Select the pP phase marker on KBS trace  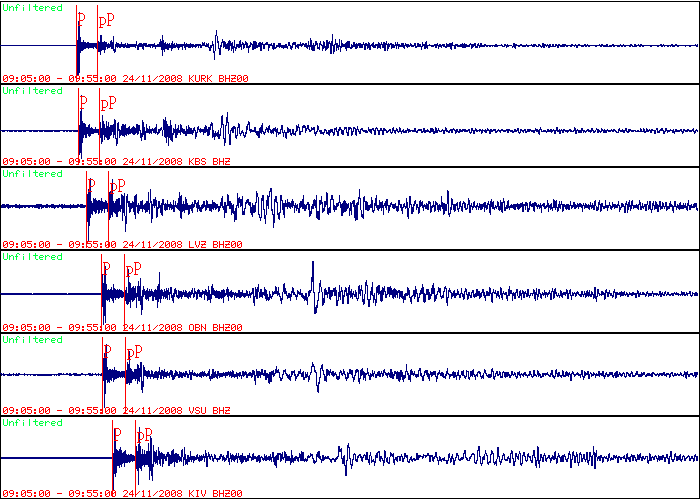coord(108,102)
